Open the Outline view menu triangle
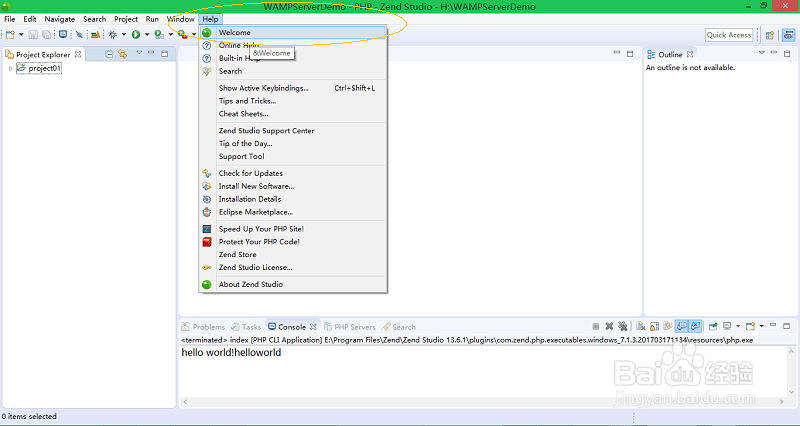 pyautogui.click(x=762, y=53)
